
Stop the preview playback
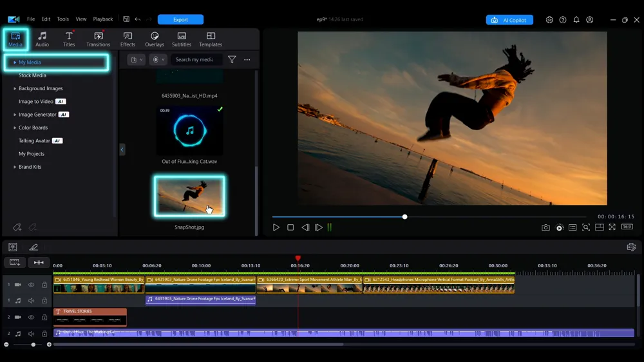pyautogui.click(x=290, y=227)
